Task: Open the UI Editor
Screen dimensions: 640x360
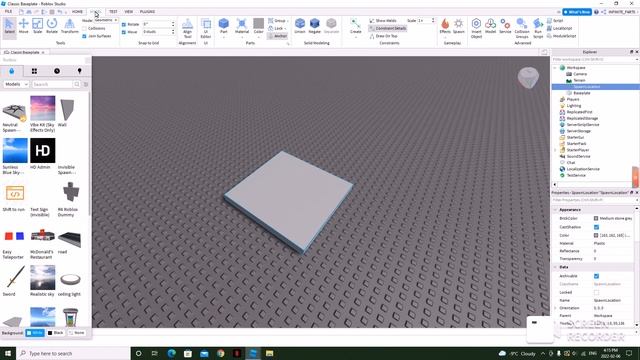Action: (x=206, y=28)
